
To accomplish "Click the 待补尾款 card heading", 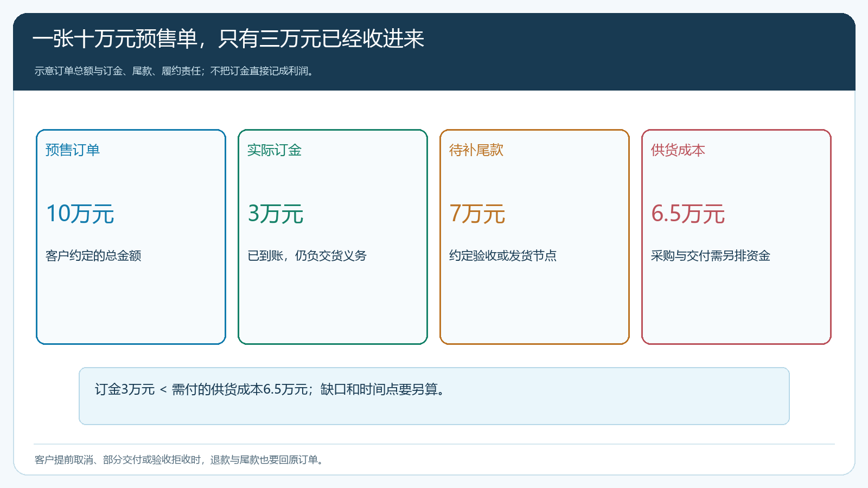I will [476, 150].
